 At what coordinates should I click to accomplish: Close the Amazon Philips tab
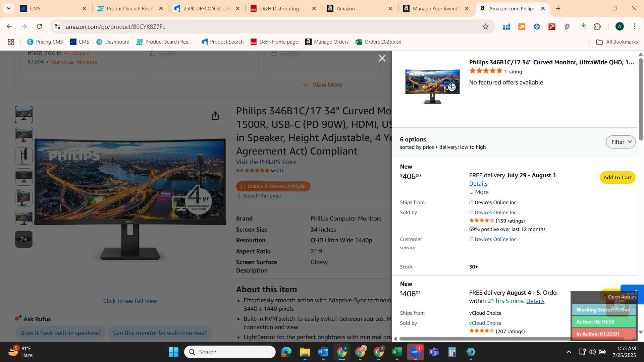tap(543, 8)
